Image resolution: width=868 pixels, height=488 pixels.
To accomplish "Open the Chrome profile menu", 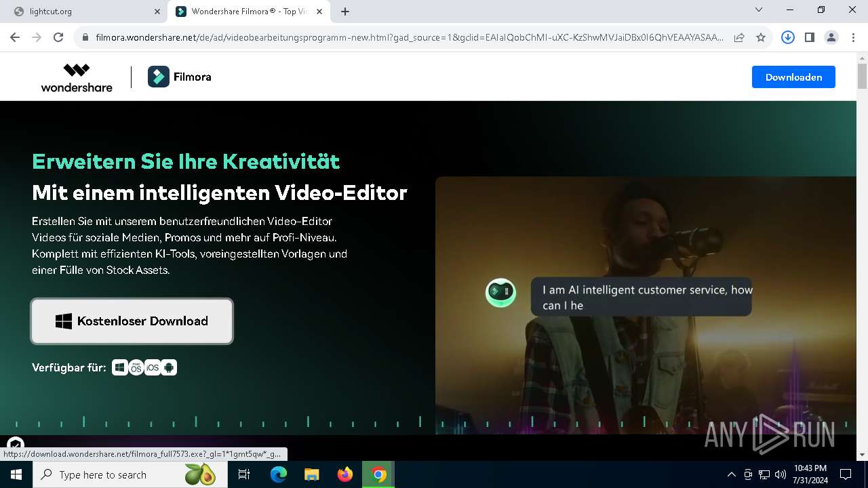I will coord(831,37).
